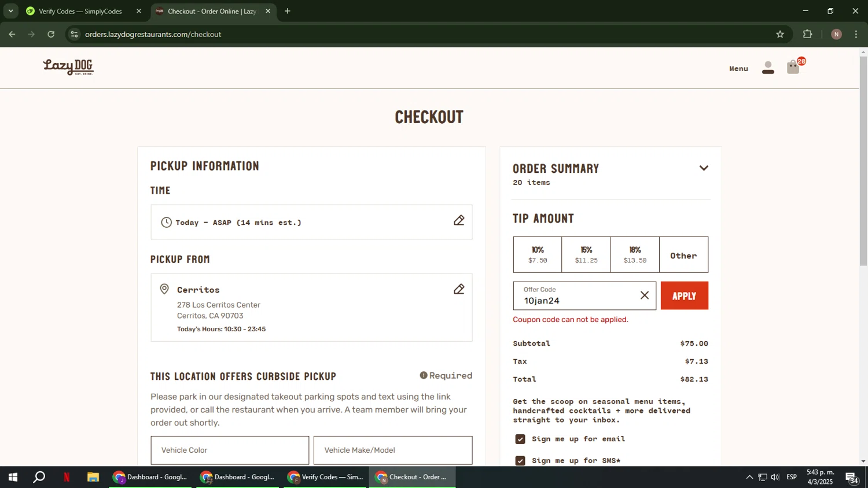Show hidden system tray icons
868x488 pixels.
pyautogui.click(x=749, y=477)
